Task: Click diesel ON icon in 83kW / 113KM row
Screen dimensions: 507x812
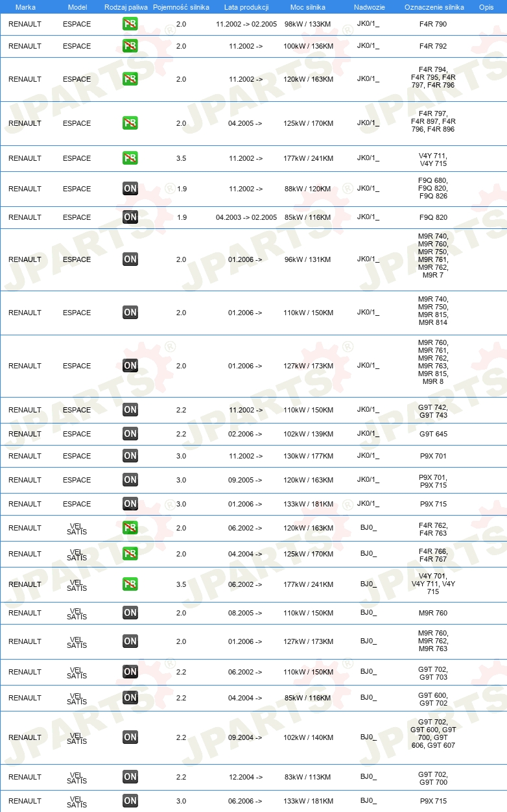Action: click(130, 777)
